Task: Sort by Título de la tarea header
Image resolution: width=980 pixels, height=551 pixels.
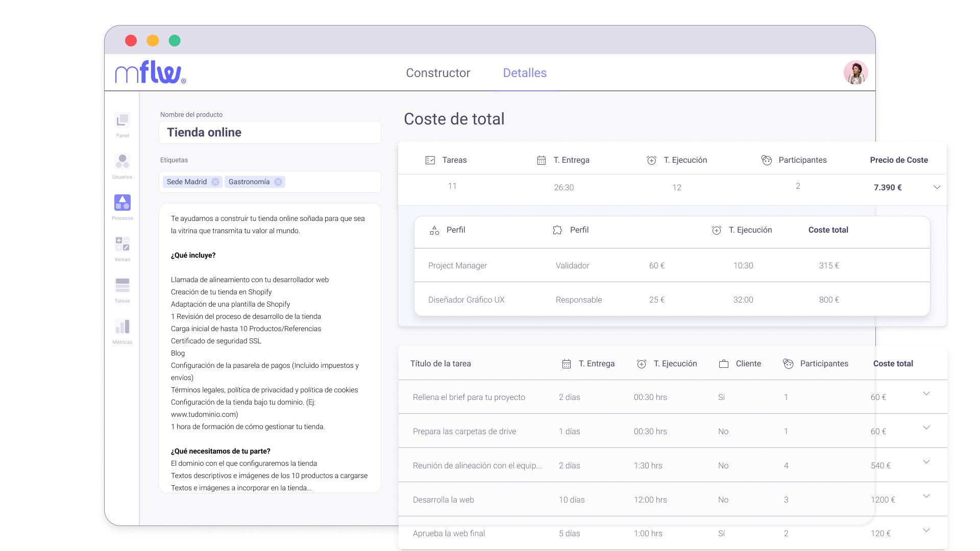Action: click(x=440, y=364)
